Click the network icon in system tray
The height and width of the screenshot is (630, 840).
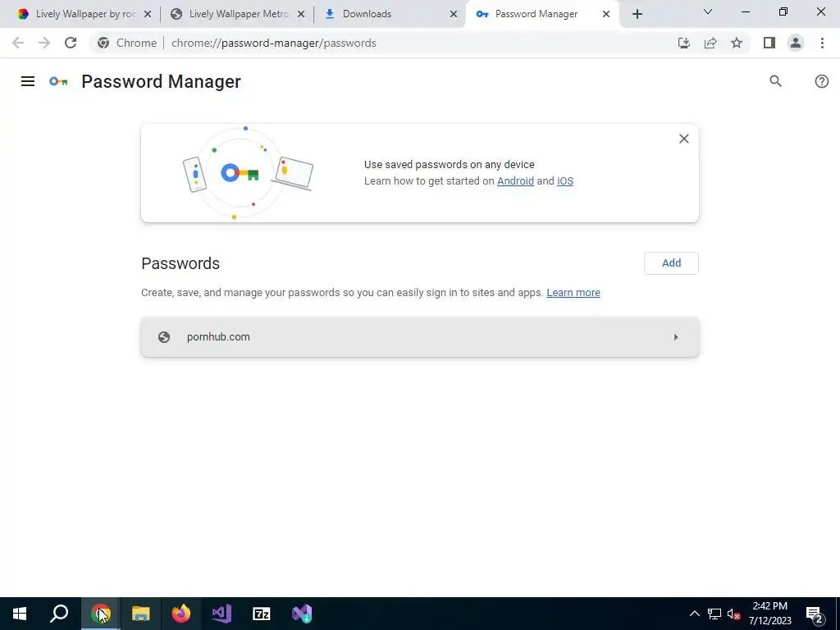click(714, 614)
